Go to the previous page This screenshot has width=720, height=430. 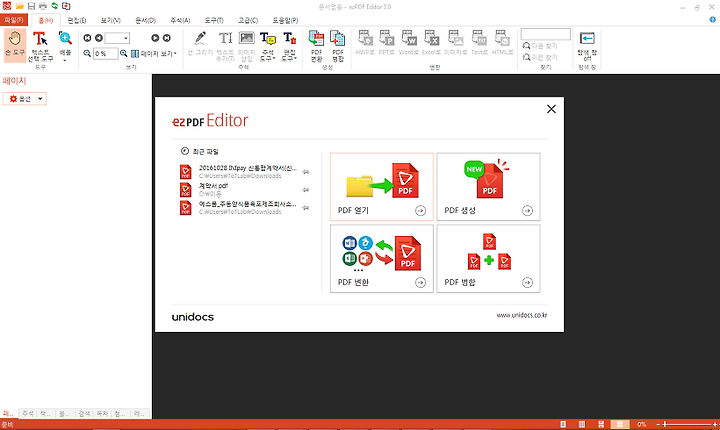(99, 38)
